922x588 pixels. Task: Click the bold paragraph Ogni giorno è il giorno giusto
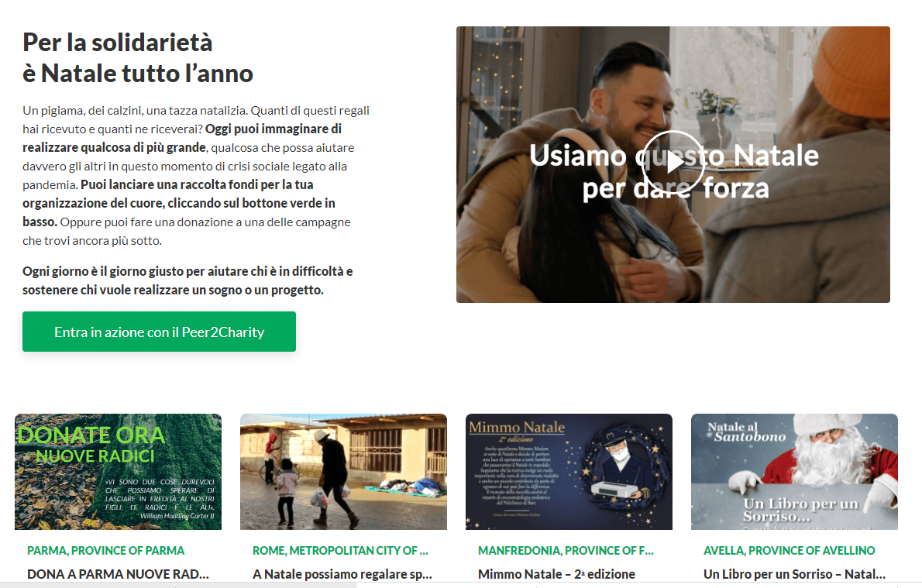187,280
